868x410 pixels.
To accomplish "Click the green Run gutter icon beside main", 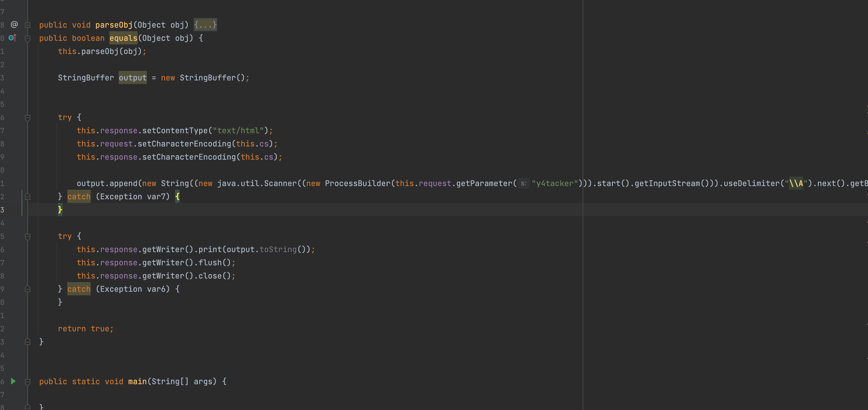I will click(x=13, y=381).
